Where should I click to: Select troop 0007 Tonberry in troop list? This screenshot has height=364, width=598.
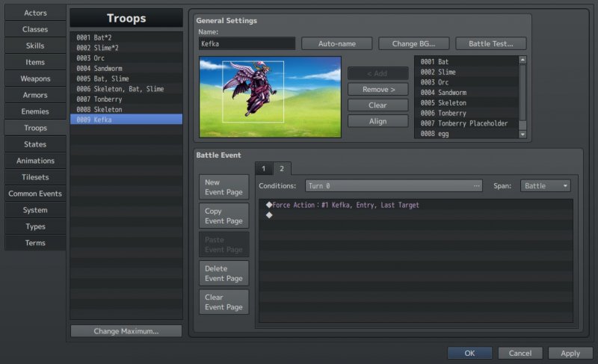126,99
